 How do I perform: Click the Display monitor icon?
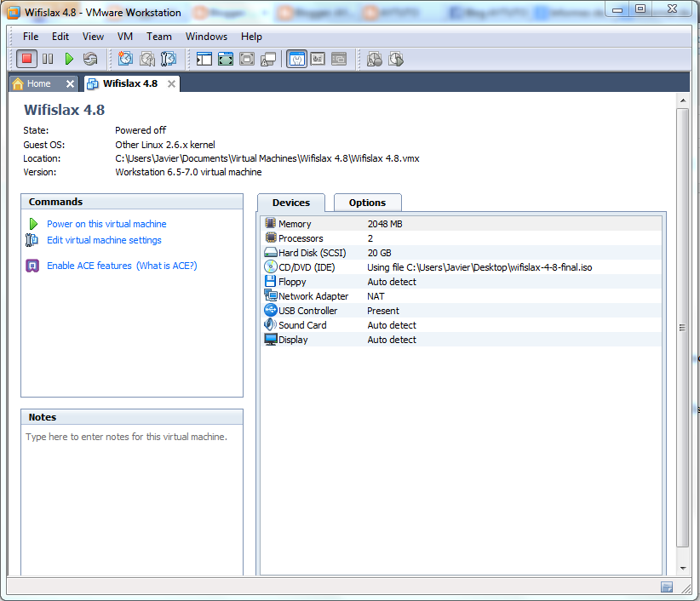[271, 339]
